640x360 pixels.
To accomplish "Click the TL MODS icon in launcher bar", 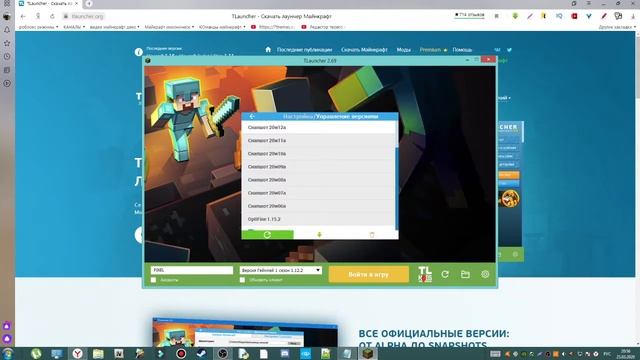I will point(425,274).
